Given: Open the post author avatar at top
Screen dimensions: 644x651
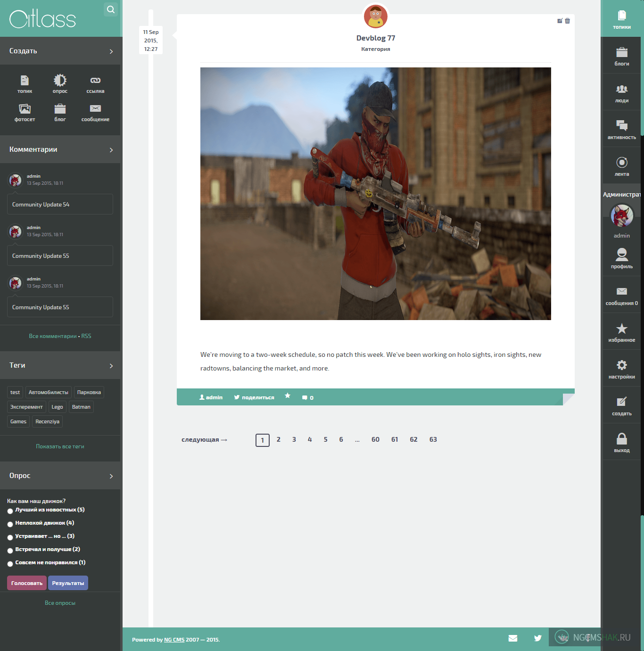Looking at the screenshot, I should pyautogui.click(x=376, y=16).
